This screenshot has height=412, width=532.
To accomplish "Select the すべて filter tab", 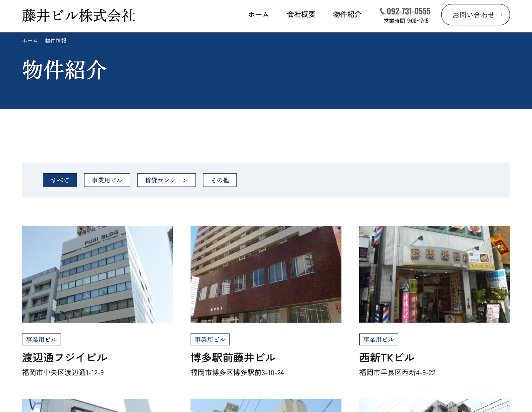I will point(60,180).
